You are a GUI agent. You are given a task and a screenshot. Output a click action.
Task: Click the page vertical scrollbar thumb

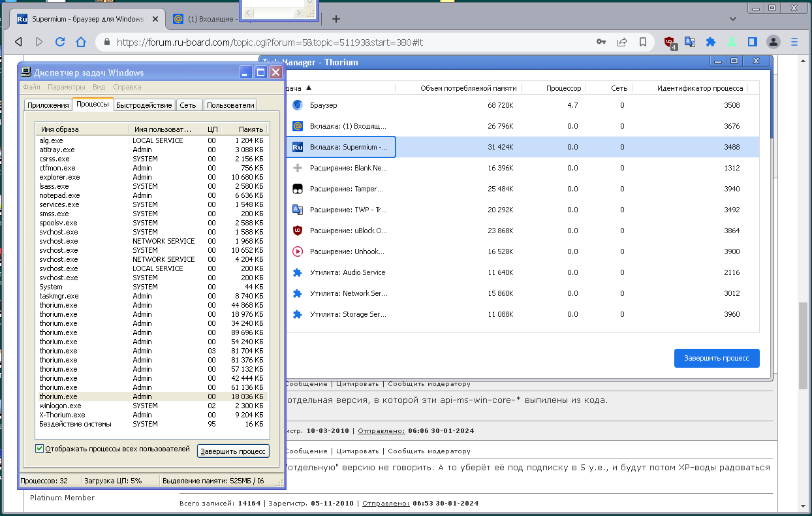tap(803, 345)
